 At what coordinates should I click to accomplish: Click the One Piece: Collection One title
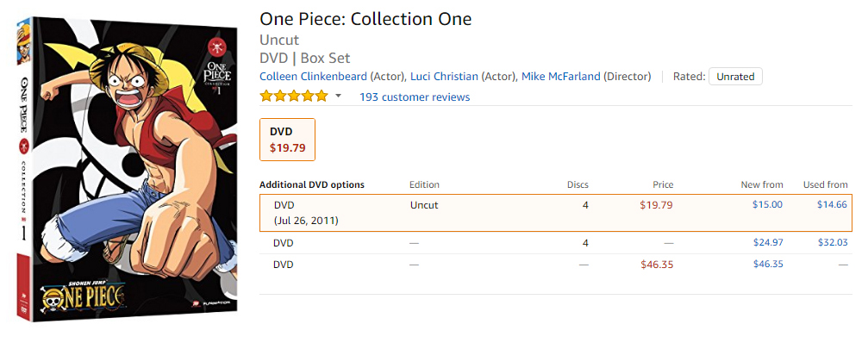click(365, 19)
